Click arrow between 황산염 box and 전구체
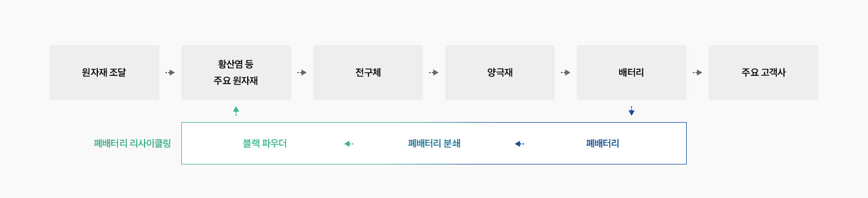This screenshot has height=198, width=868. (302, 73)
